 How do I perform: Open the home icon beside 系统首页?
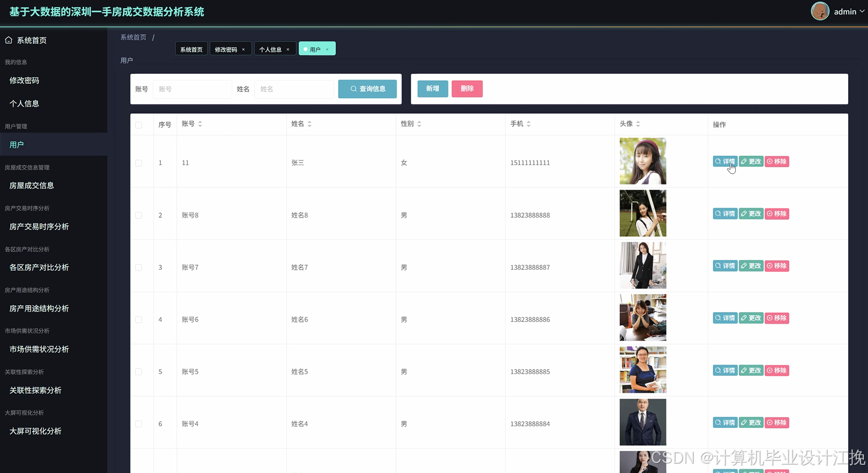click(8, 40)
